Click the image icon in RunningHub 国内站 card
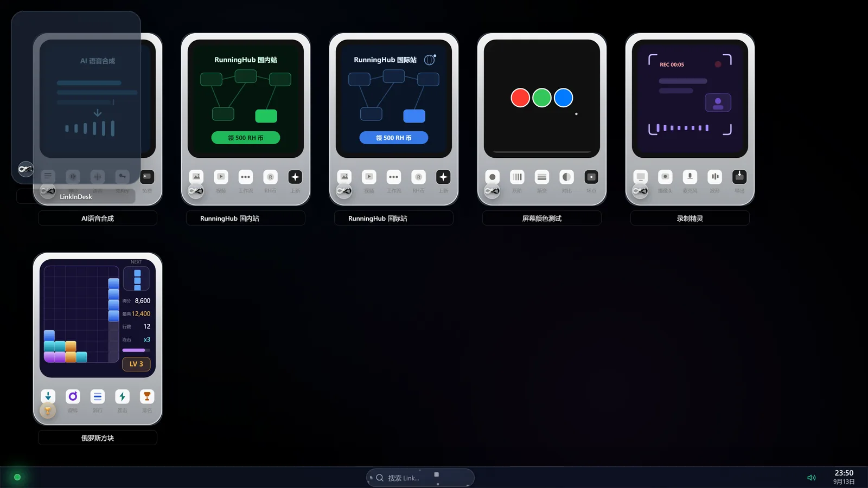This screenshot has height=488, width=868. pyautogui.click(x=196, y=177)
